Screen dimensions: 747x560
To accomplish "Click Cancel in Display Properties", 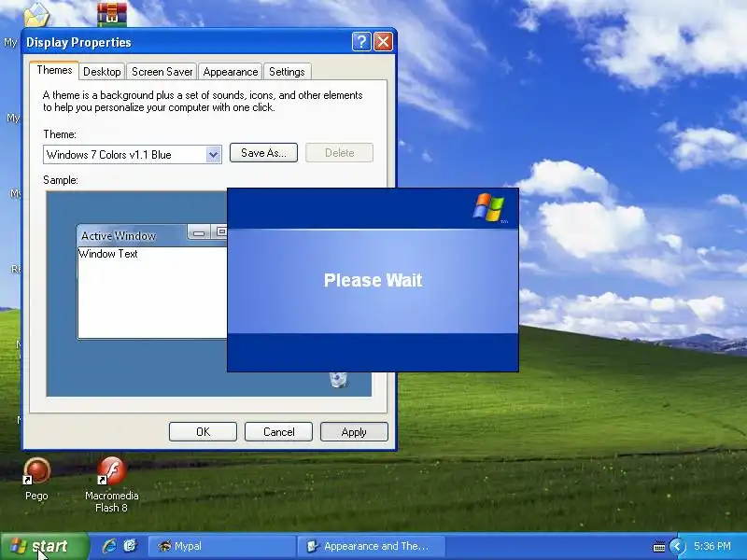I will point(278,432).
